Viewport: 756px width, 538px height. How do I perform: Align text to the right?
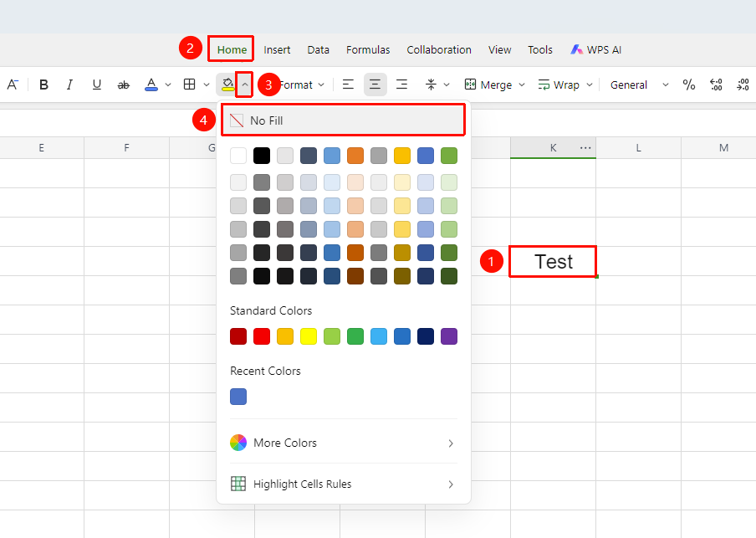point(401,85)
